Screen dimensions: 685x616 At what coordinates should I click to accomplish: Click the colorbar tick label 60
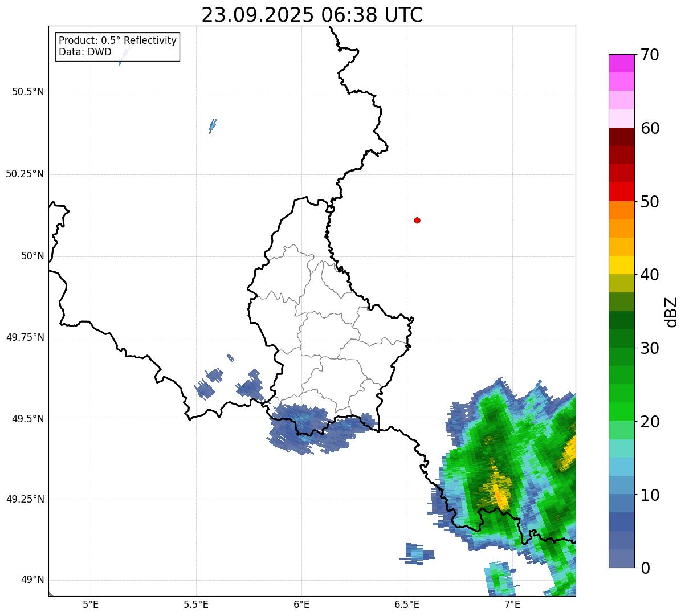650,128
